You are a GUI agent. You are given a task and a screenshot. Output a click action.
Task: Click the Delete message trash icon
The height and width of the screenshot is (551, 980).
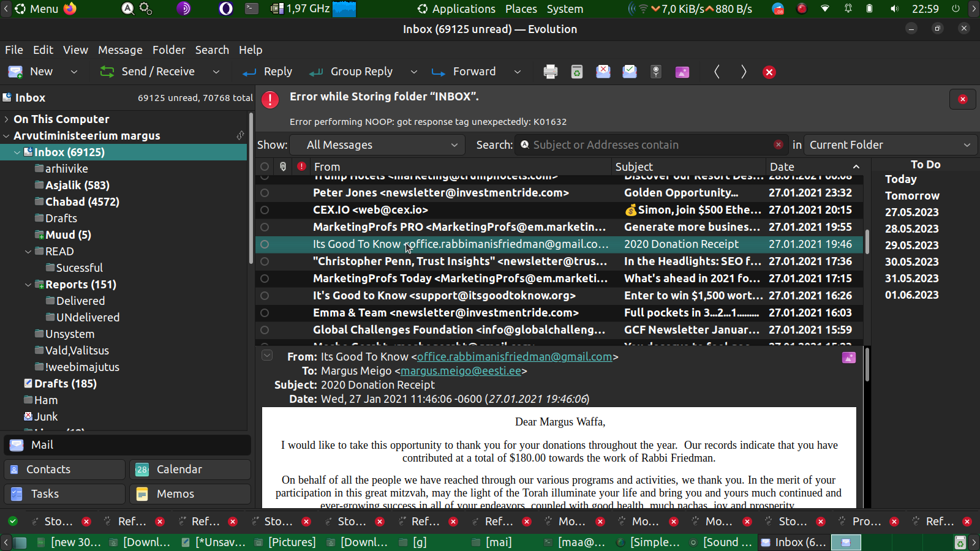tap(576, 72)
